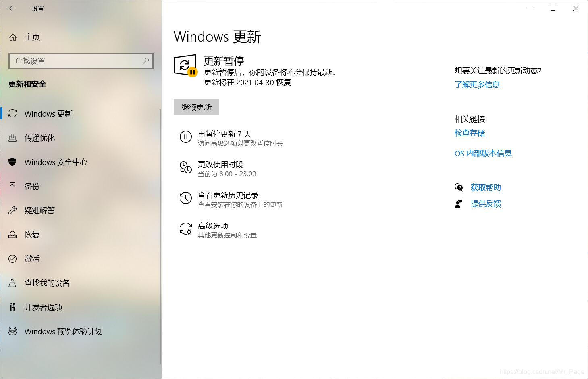
Task: Click the shield icon for Windows 安全中心
Action: click(x=12, y=162)
